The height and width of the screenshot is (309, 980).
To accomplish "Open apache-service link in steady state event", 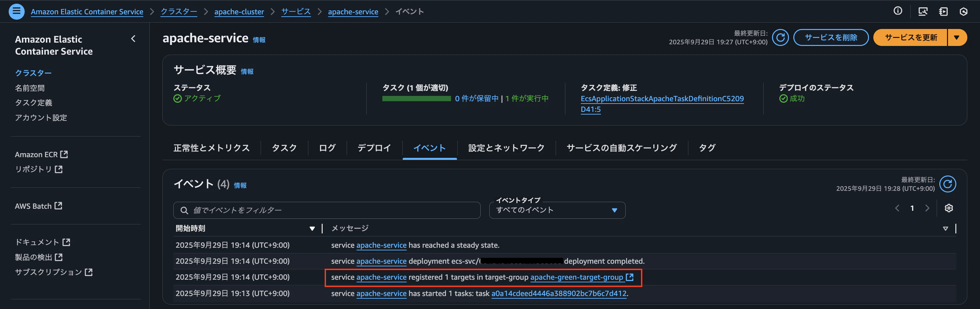I will 381,245.
